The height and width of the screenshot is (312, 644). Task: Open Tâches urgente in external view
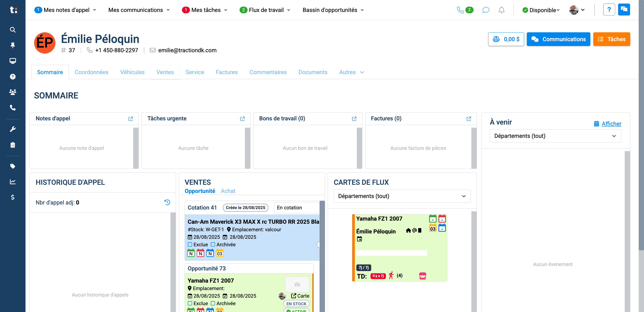(x=242, y=119)
